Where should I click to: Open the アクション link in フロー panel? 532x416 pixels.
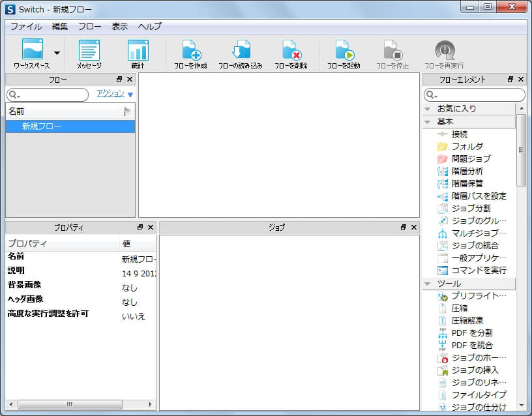coord(111,93)
